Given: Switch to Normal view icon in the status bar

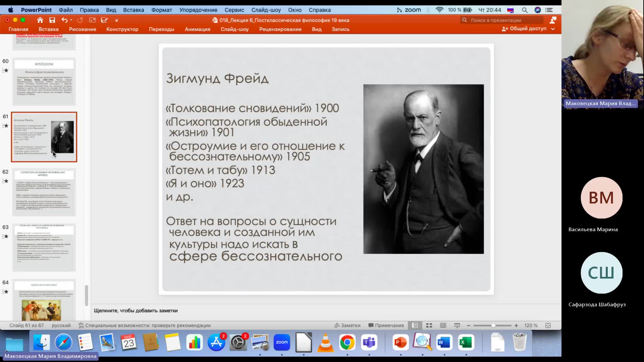Looking at the screenshot, I should 415,325.
